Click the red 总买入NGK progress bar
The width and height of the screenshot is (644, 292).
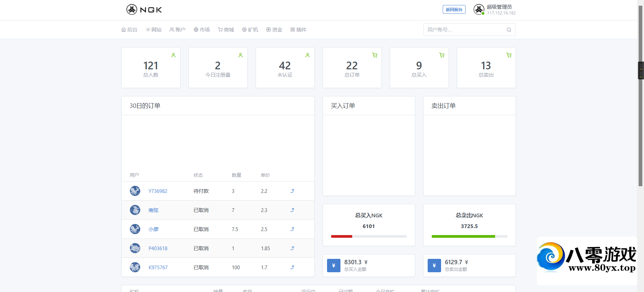[341, 236]
